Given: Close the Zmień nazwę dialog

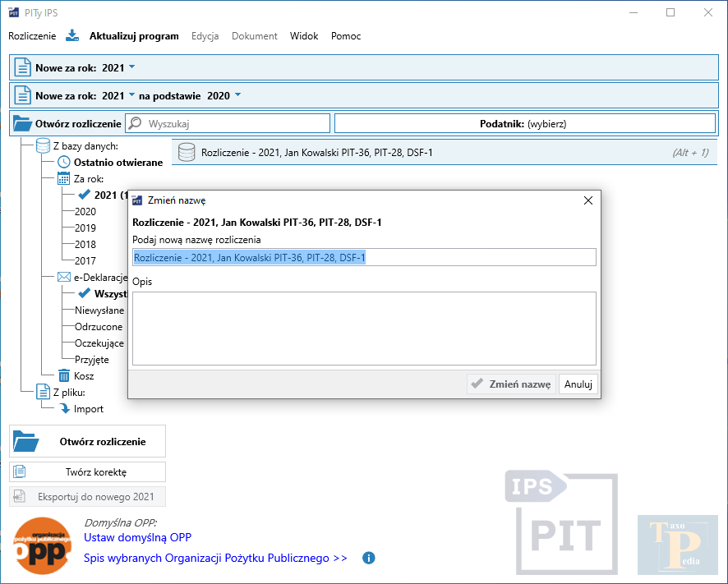Looking at the screenshot, I should 587,200.
